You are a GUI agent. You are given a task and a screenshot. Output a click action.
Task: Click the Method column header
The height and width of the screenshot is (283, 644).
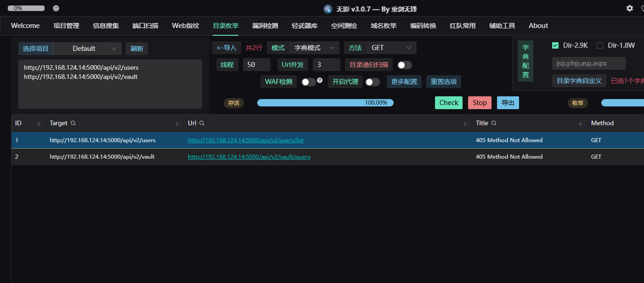pyautogui.click(x=602, y=123)
